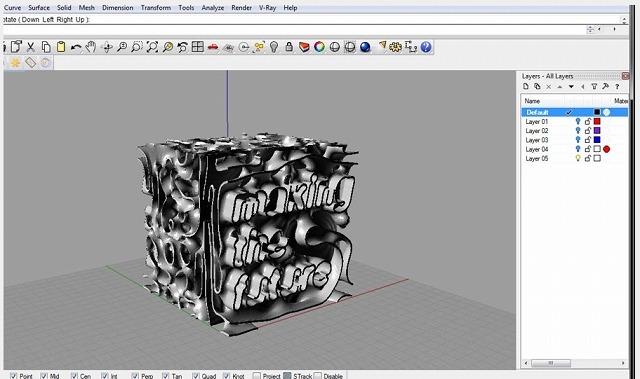This screenshot has height=379, width=640.
Task: Click Layer 01 red color swatch
Action: [597, 121]
